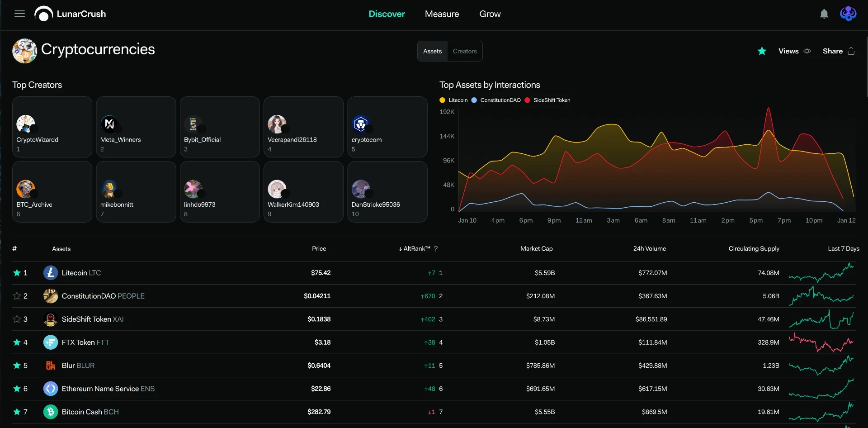Open the hamburger menu
This screenshot has width=868, height=428.
[19, 14]
